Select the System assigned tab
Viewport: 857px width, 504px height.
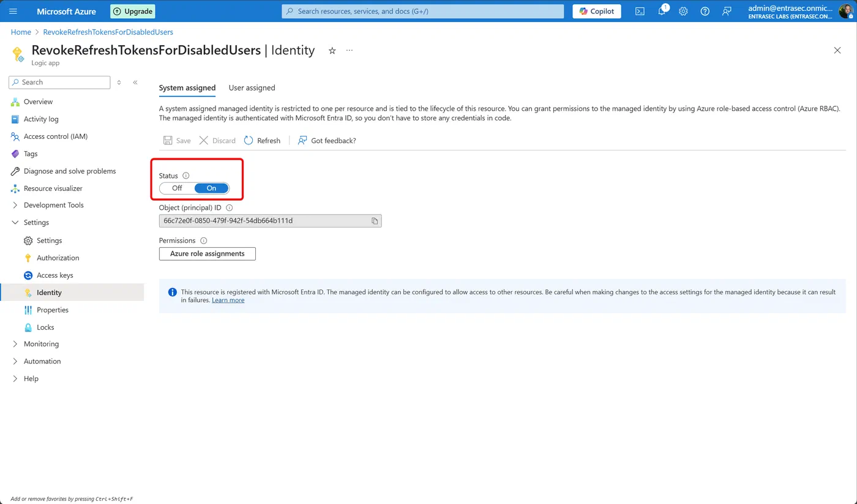pos(187,87)
